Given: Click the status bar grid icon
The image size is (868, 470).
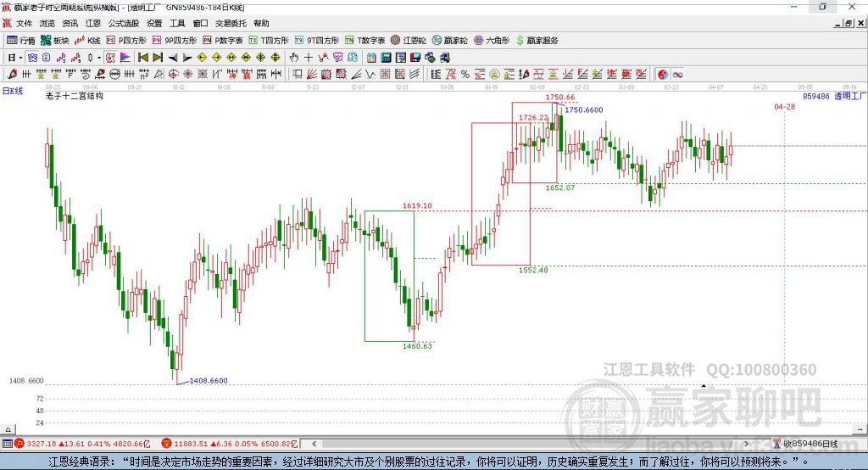Looking at the screenshot, I should (7, 444).
